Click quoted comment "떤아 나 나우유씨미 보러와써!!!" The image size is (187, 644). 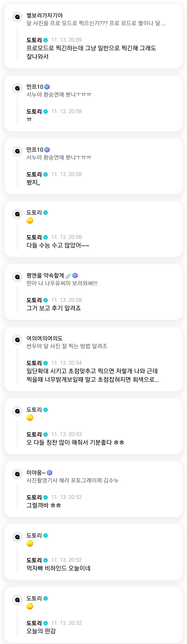tap(62, 283)
